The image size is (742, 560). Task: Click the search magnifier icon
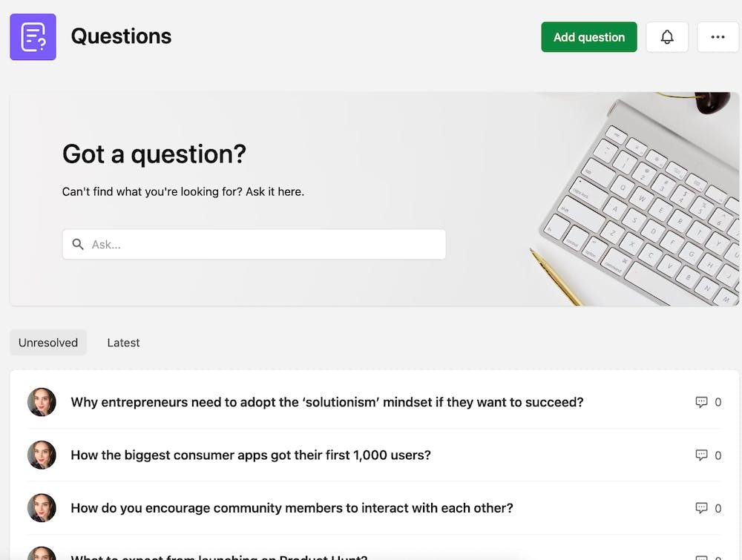(78, 244)
